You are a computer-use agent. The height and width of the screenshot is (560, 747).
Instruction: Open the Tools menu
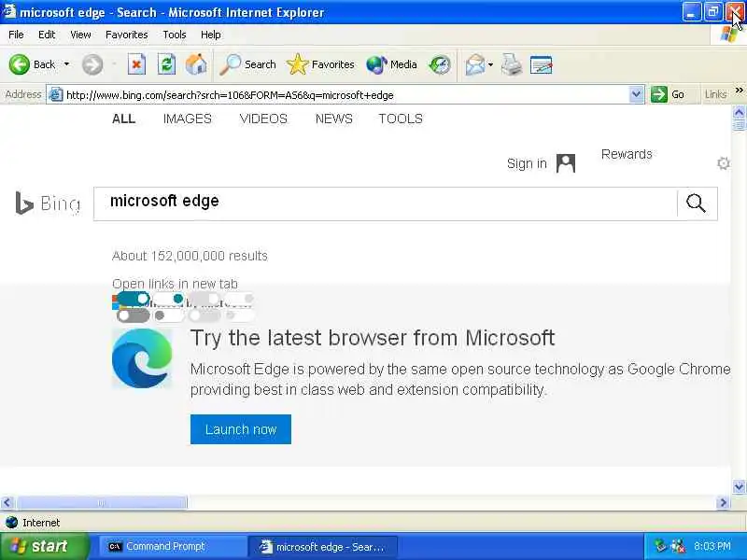pyautogui.click(x=175, y=35)
